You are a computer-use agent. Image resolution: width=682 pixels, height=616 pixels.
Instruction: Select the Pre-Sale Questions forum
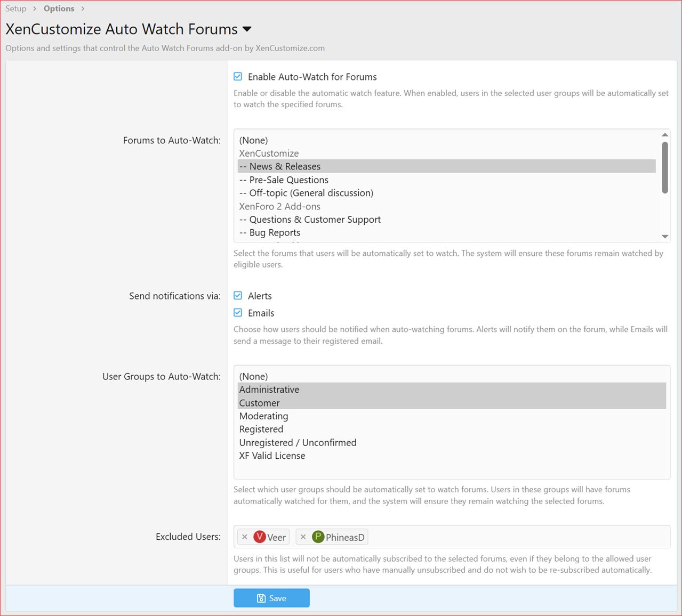[x=447, y=180]
